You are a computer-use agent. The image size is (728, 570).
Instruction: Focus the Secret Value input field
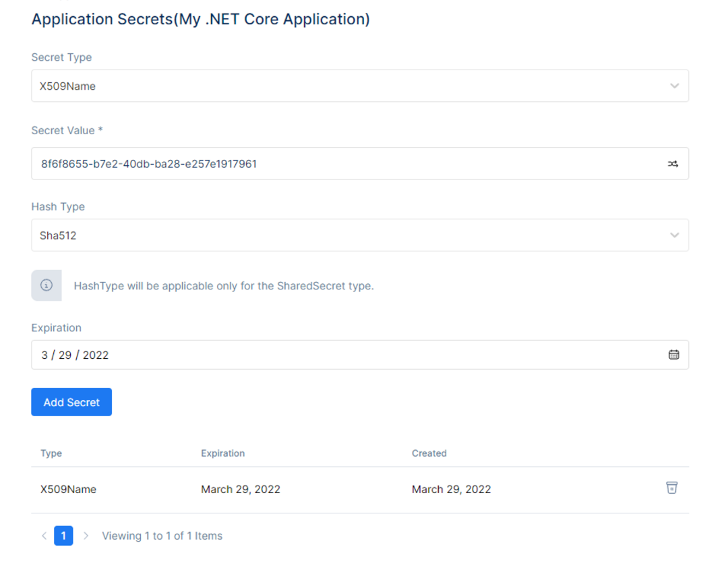(360, 163)
